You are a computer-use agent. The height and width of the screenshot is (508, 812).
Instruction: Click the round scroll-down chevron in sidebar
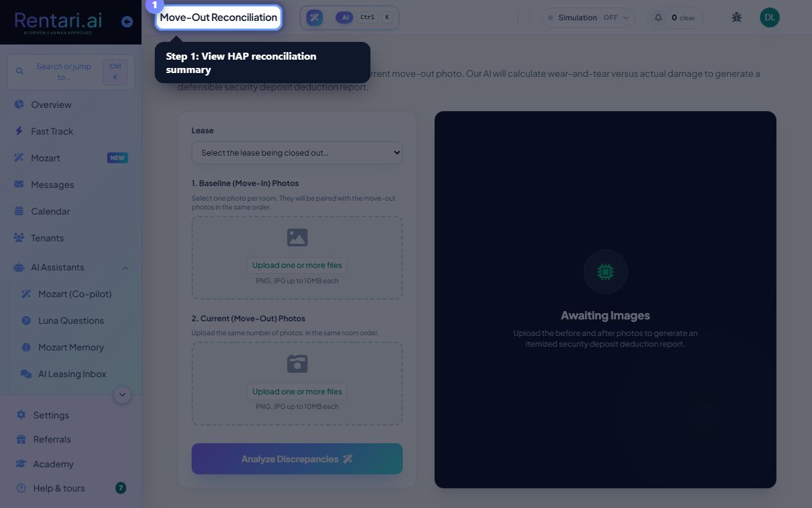point(122,395)
